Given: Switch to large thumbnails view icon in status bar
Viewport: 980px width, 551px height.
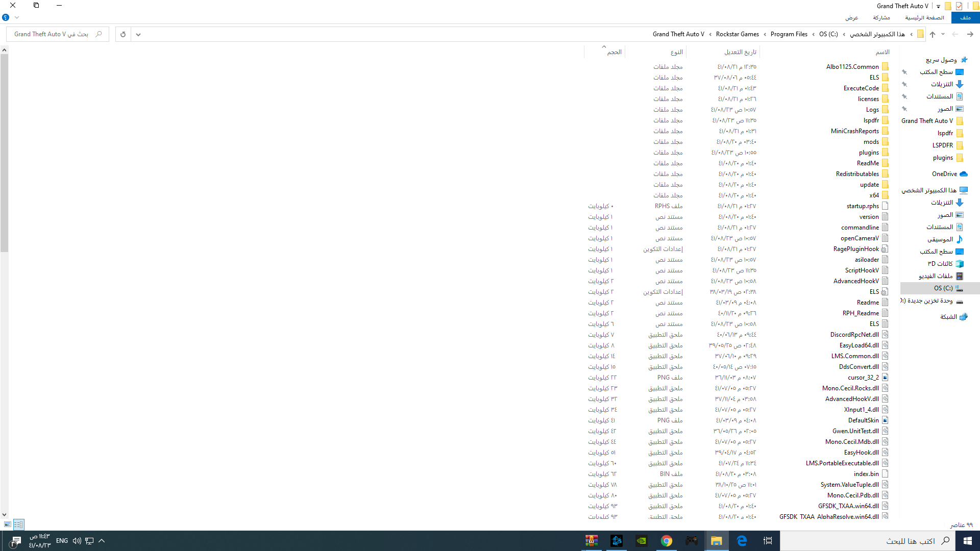Looking at the screenshot, I should tap(7, 524).
